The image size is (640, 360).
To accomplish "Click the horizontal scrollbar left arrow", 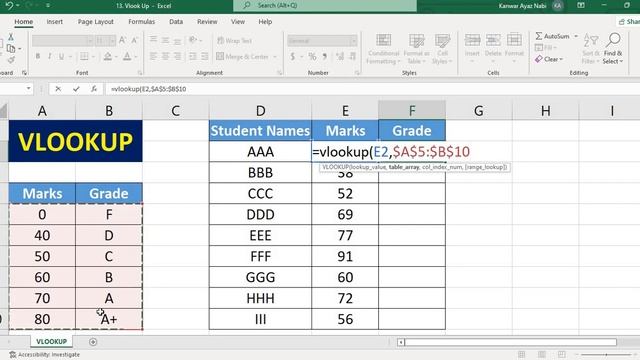I will (x=401, y=342).
